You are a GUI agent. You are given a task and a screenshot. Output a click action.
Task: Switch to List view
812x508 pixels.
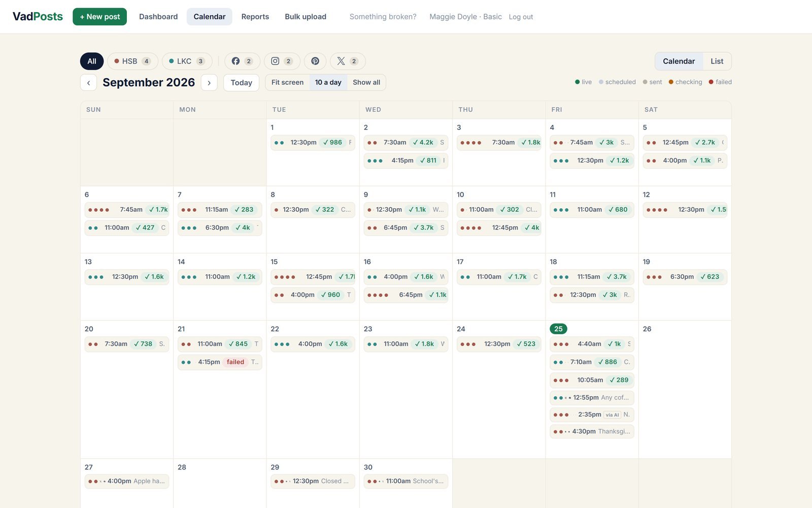[x=717, y=61]
